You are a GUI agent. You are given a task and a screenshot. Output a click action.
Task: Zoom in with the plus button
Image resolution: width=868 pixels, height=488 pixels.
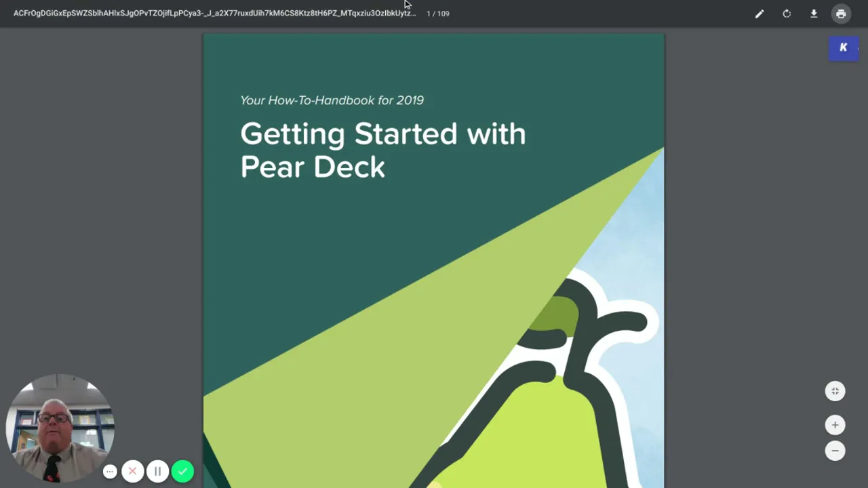click(x=835, y=425)
